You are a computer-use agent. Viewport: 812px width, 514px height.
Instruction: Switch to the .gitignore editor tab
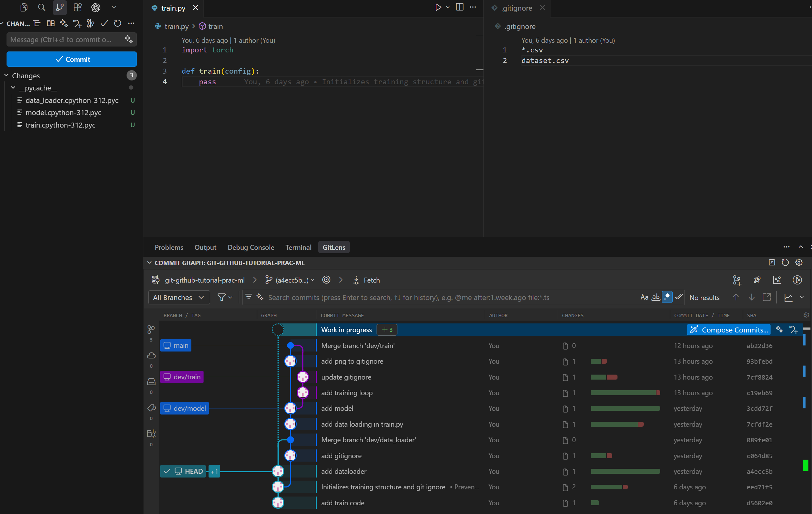pyautogui.click(x=516, y=8)
